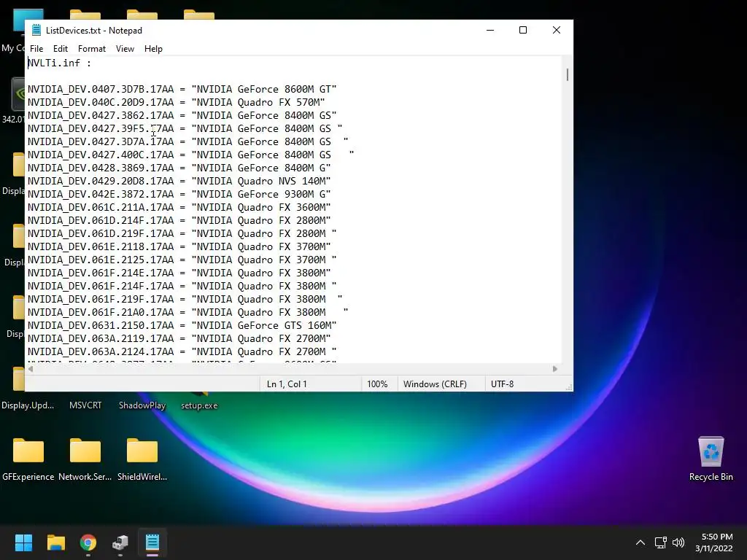Viewport: 747px width, 560px height.
Task: Click the NVIDIA_DEV.061E.2118 Quadro FX 3700M line
Action: [x=179, y=246]
